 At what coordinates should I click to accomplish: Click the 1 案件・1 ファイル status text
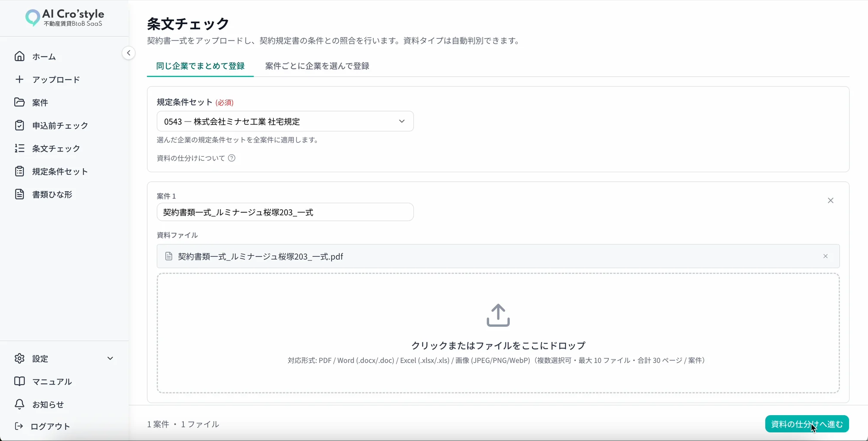[x=183, y=424]
